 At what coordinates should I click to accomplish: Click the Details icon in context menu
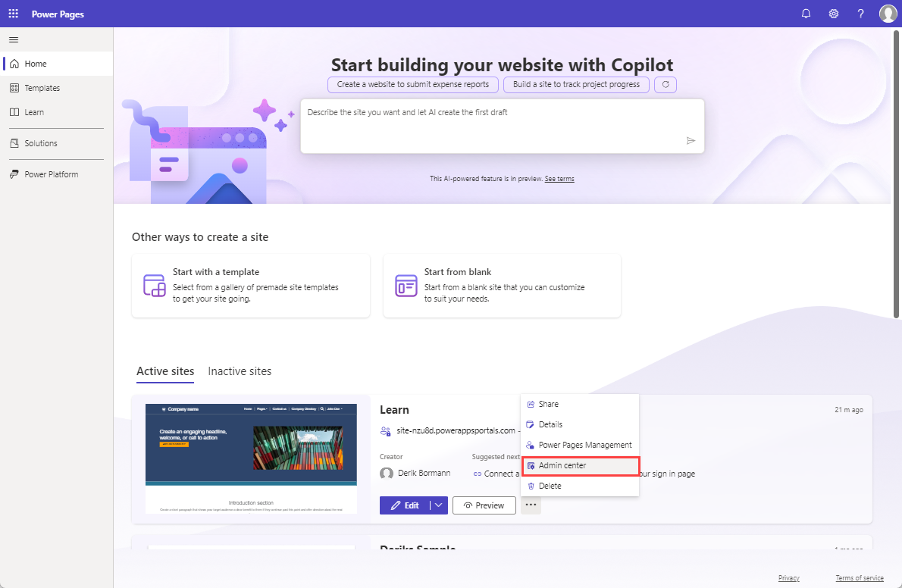(x=531, y=424)
